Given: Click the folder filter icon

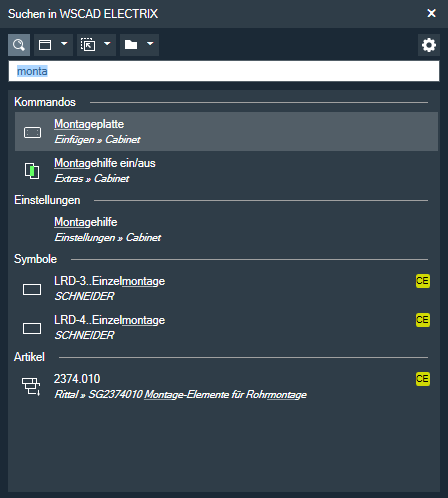Looking at the screenshot, I should click(131, 45).
